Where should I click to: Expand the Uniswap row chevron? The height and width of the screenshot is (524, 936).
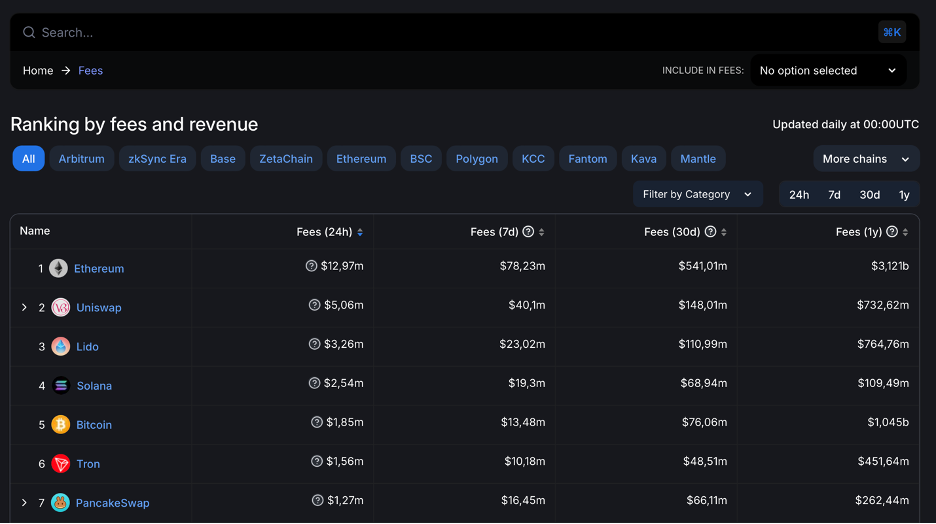[24, 307]
